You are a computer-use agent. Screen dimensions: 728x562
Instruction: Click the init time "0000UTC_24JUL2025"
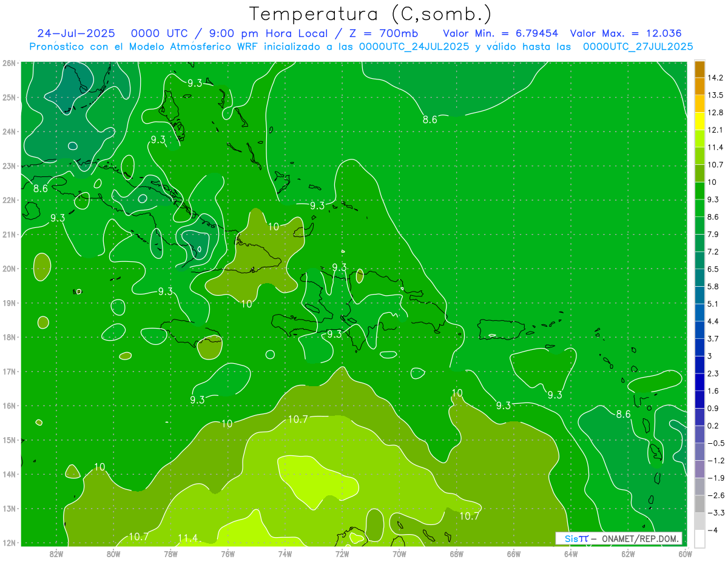point(414,46)
